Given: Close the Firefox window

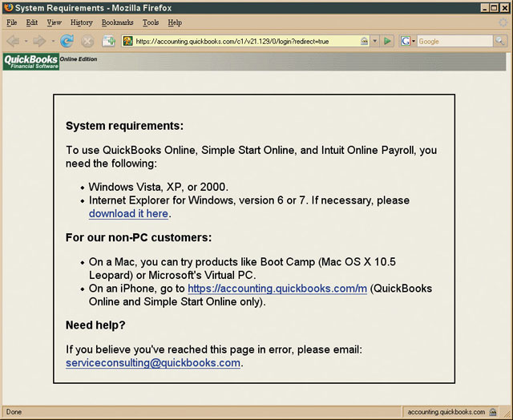Looking at the screenshot, I should coord(504,7).
